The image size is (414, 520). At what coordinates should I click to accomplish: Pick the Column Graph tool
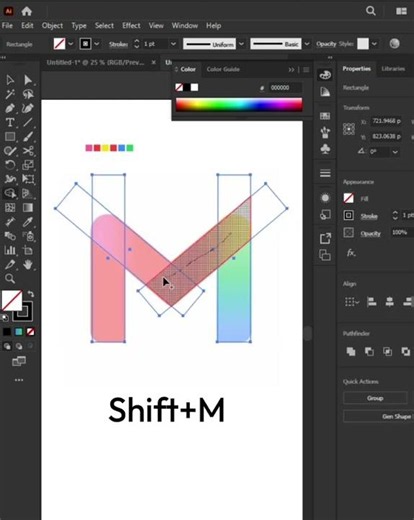click(10, 250)
